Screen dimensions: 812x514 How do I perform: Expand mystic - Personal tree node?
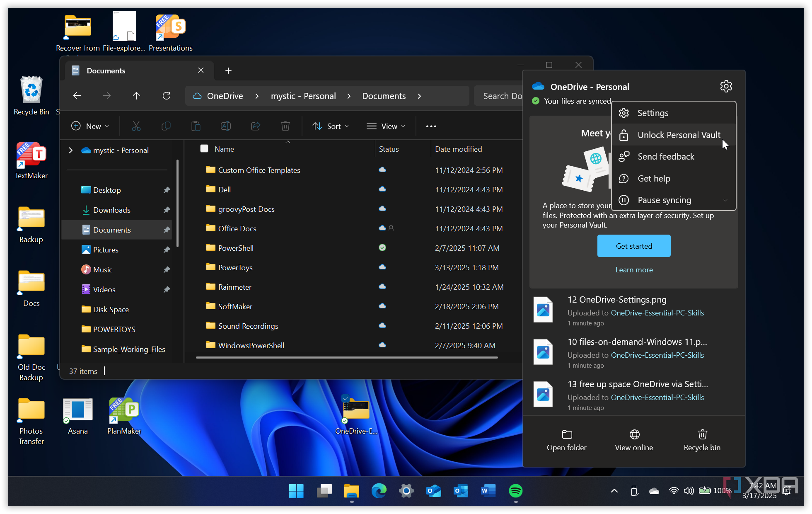(x=71, y=150)
